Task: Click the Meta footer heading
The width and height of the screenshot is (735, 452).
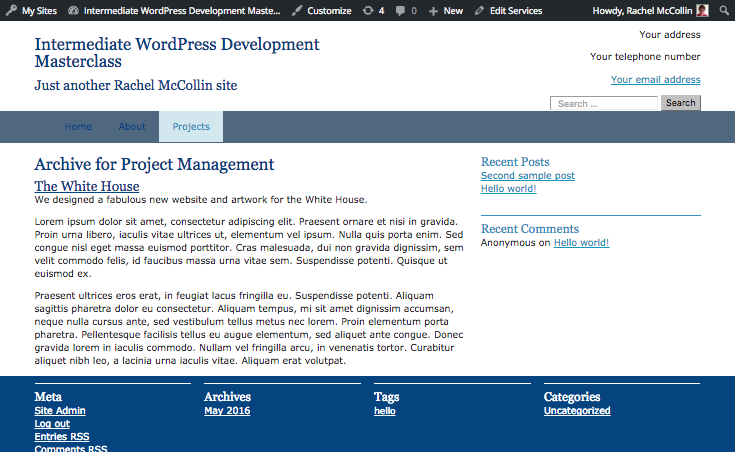Action: (x=48, y=397)
